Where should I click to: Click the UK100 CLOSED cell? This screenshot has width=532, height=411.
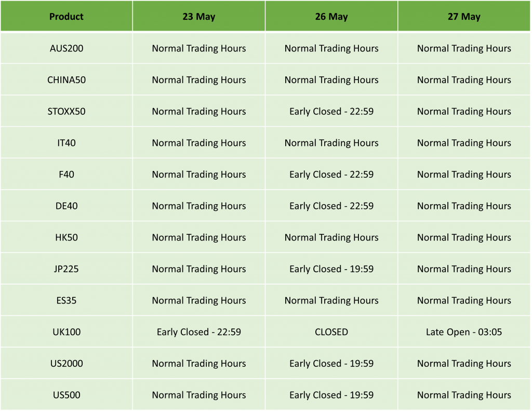[x=331, y=332]
